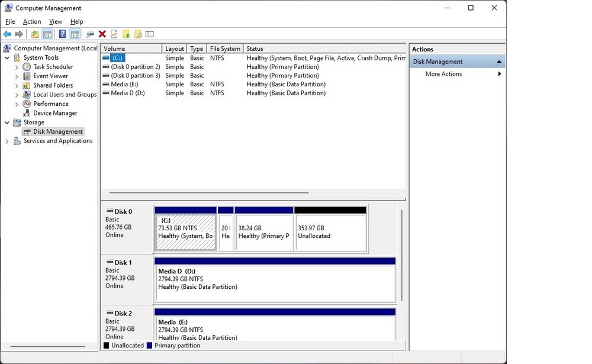Open the Action menu
The width and height of the screenshot is (592, 364).
point(32,21)
